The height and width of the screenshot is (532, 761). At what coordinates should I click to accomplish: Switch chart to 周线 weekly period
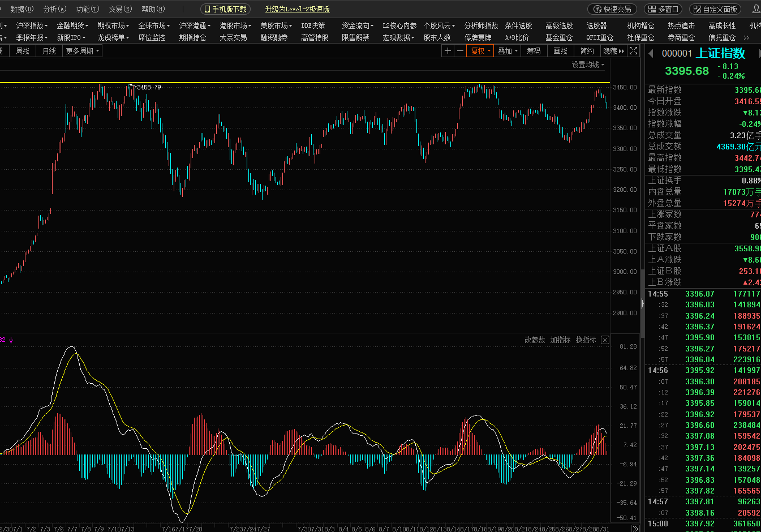tap(23, 51)
